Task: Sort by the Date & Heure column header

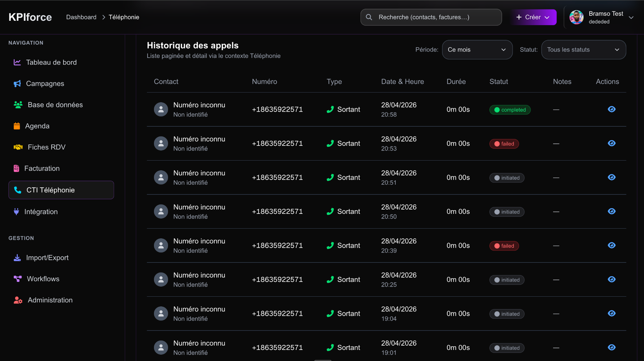Action: click(x=402, y=81)
